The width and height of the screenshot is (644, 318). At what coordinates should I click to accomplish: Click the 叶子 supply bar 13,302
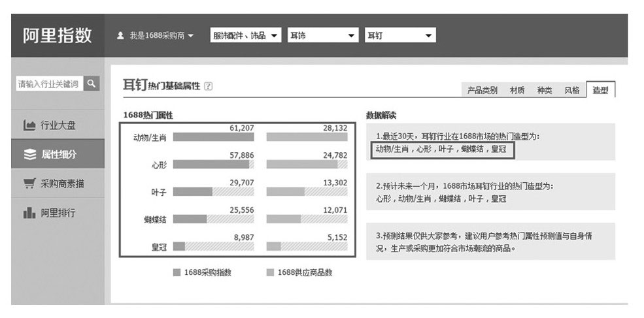pyautogui.click(x=307, y=191)
